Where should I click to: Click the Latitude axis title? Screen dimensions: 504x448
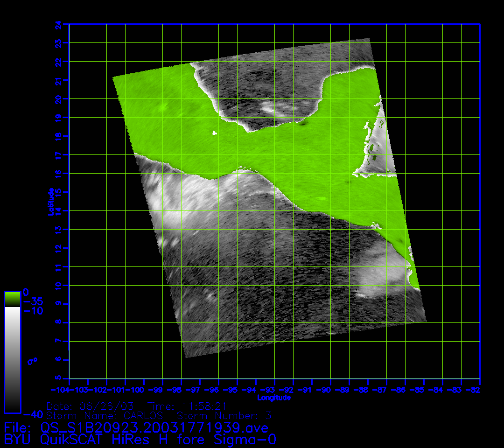click(x=50, y=201)
